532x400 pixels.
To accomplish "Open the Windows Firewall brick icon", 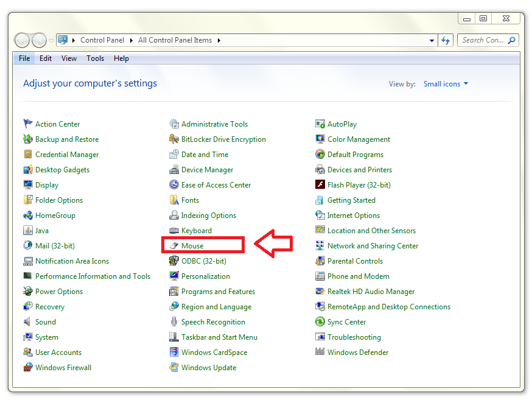I will coord(28,368).
